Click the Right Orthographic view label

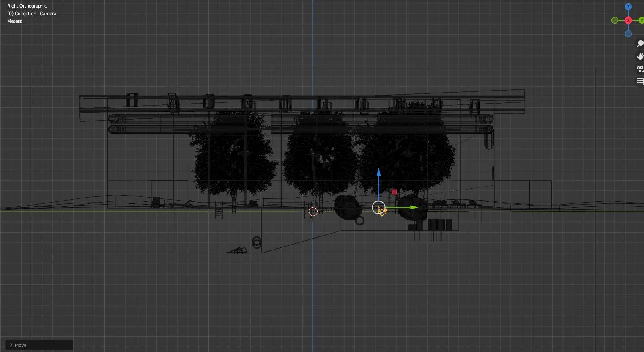(27, 5)
